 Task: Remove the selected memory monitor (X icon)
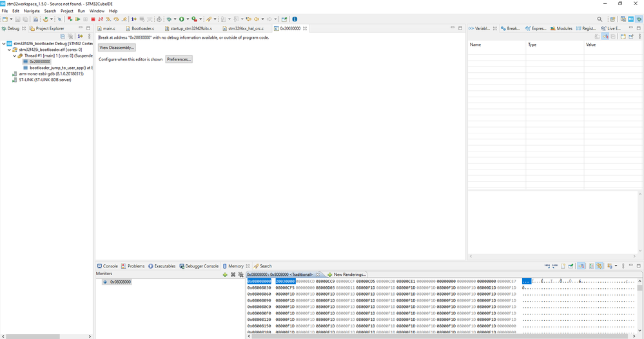tap(233, 275)
